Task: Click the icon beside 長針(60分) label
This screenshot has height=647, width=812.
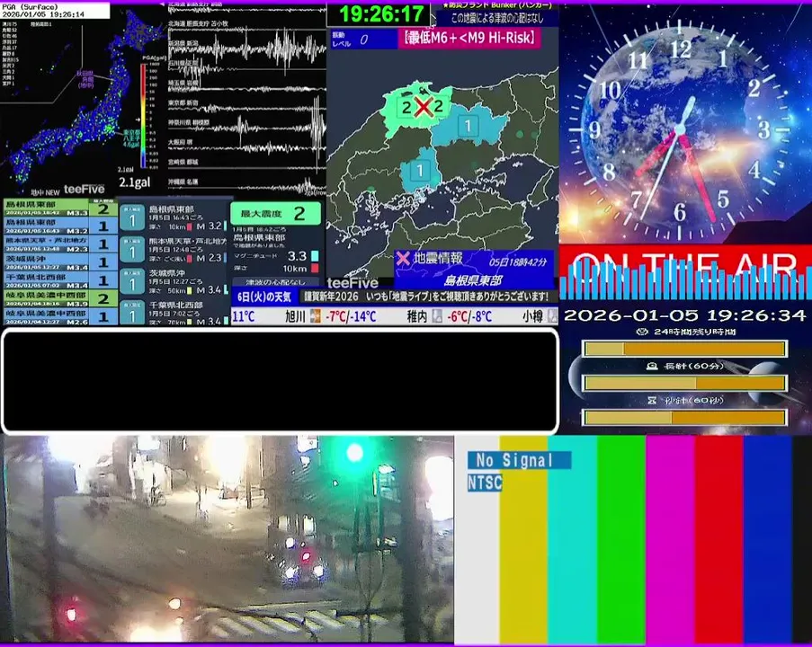Action: coord(652,366)
